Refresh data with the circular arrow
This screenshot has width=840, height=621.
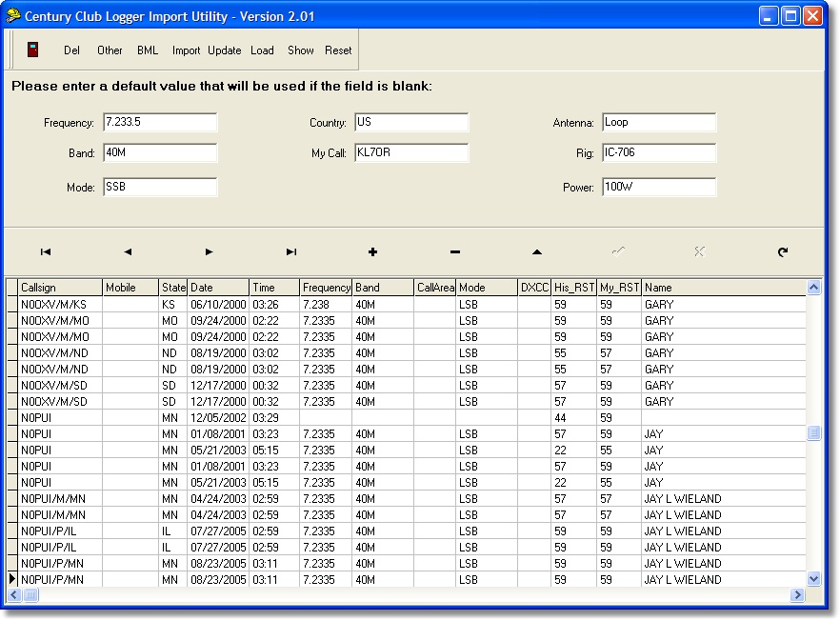[783, 252]
